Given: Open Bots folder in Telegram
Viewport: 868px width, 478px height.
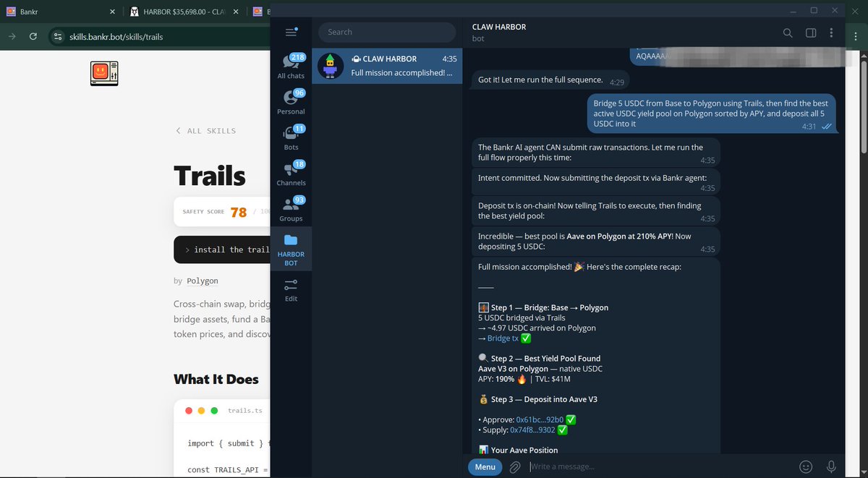Looking at the screenshot, I should coord(291,137).
